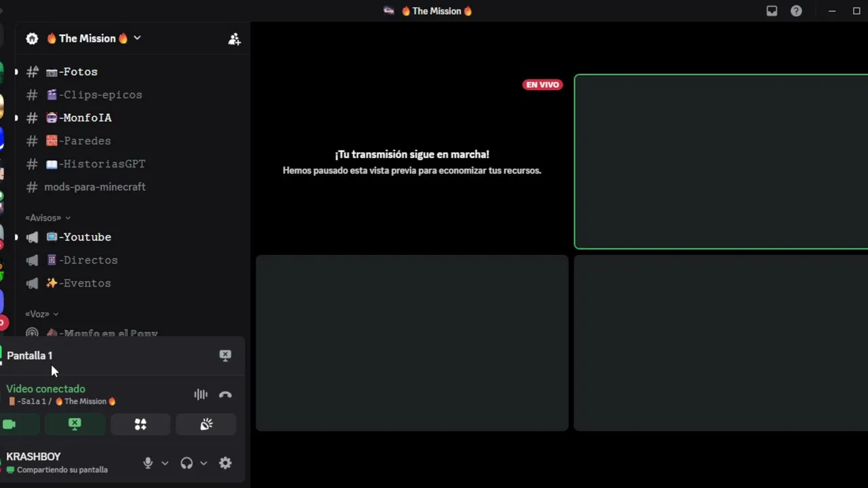Disconnect from voice with the hang-up icon
Screen dimensions: 868x488
point(225,394)
